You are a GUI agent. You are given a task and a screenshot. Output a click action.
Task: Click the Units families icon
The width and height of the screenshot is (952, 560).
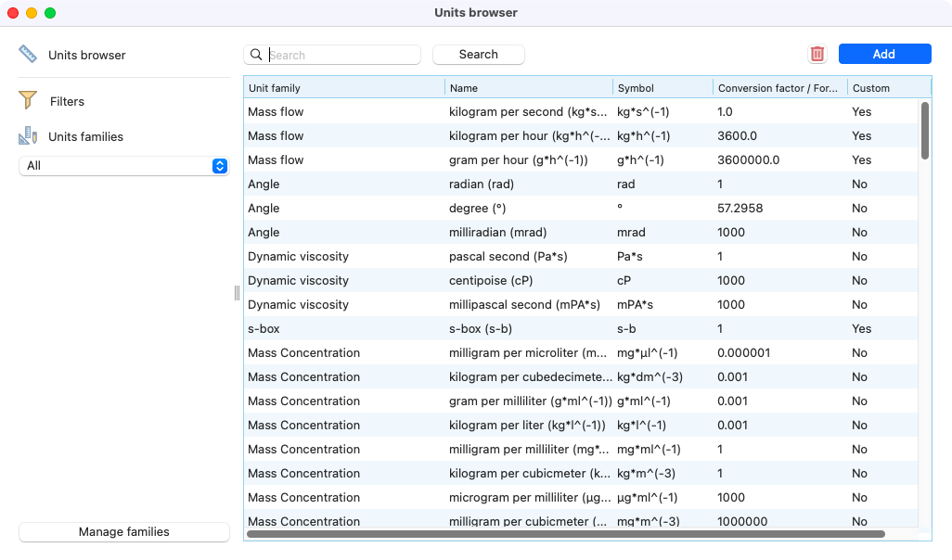pos(27,136)
